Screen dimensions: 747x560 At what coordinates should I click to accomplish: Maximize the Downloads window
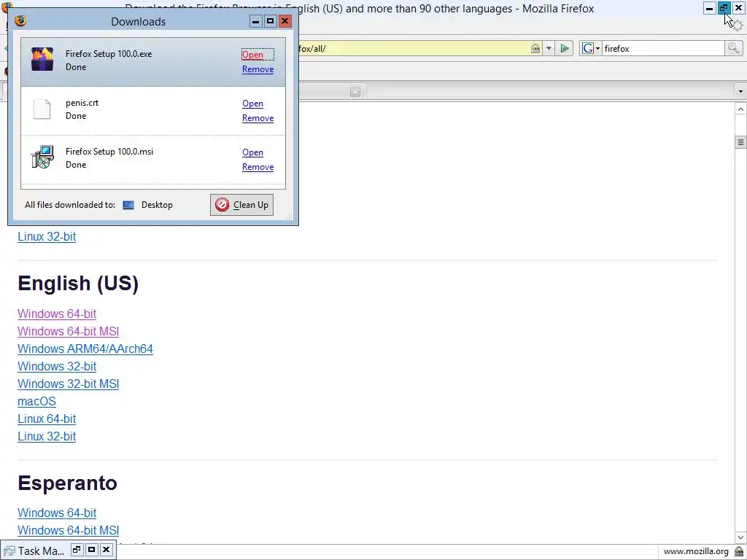270,21
